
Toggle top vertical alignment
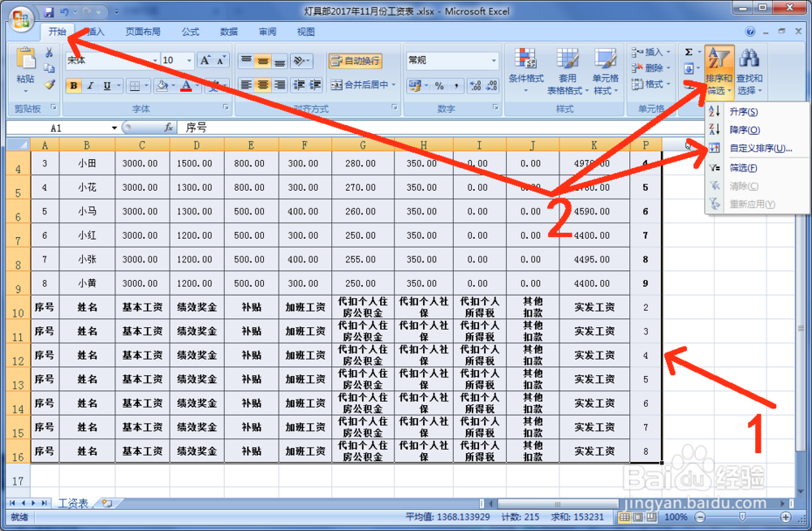point(247,61)
